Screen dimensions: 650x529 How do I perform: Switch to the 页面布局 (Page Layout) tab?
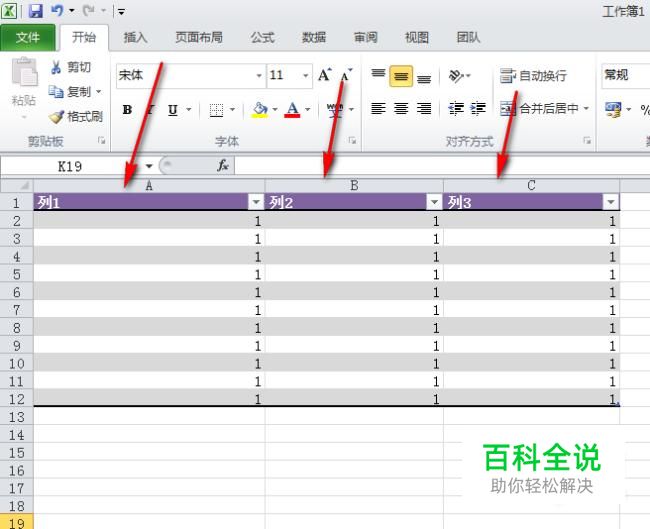(199, 38)
